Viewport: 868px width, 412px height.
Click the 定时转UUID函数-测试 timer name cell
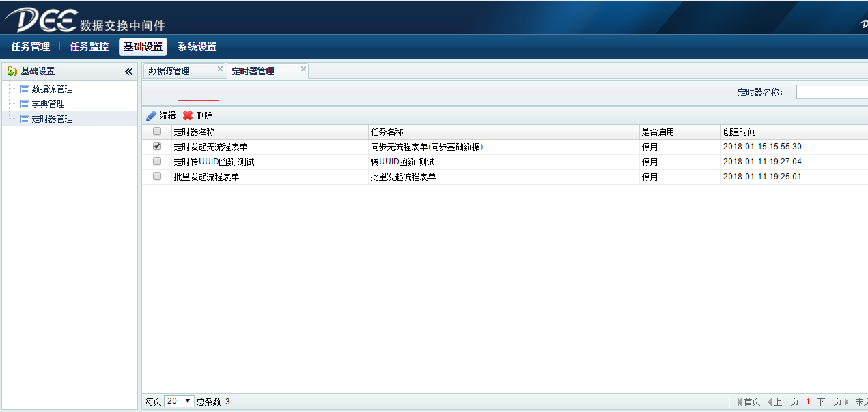pyautogui.click(x=214, y=162)
